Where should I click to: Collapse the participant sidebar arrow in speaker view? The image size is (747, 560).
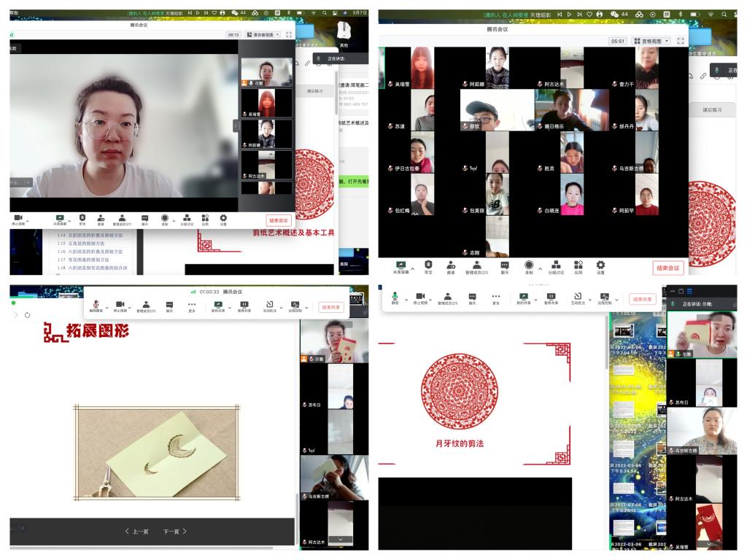pyautogui.click(x=236, y=126)
